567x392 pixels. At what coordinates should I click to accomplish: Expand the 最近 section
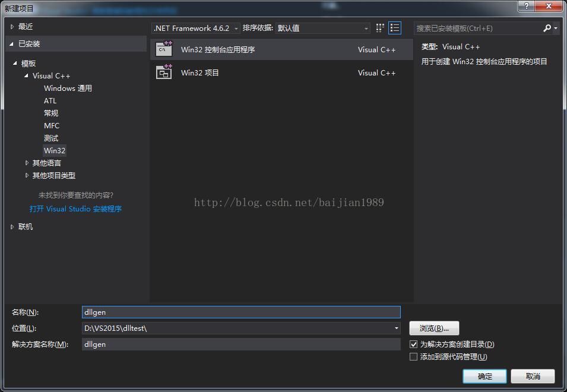[12, 26]
